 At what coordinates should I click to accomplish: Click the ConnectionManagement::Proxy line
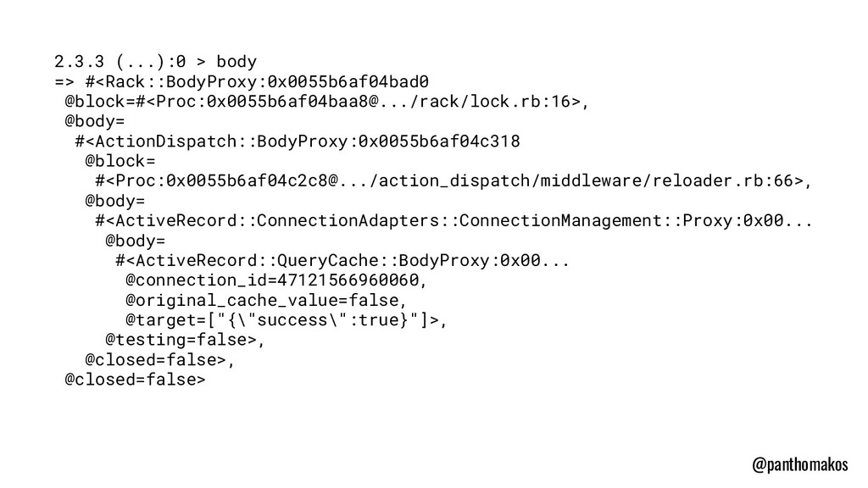[x=453, y=221]
